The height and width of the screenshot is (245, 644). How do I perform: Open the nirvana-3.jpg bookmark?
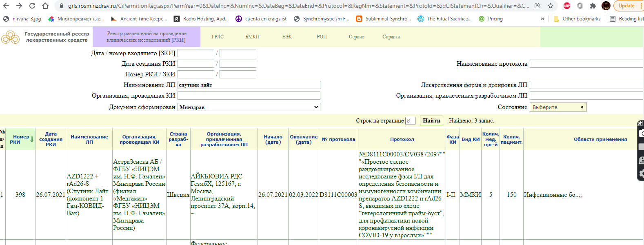(22, 19)
